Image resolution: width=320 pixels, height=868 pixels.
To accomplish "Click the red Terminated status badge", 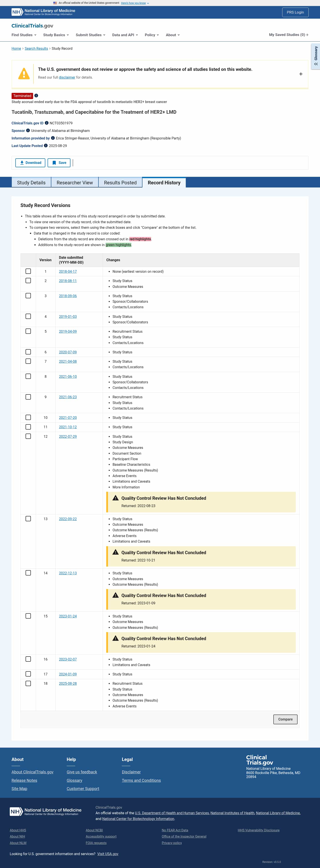I will coord(22,96).
